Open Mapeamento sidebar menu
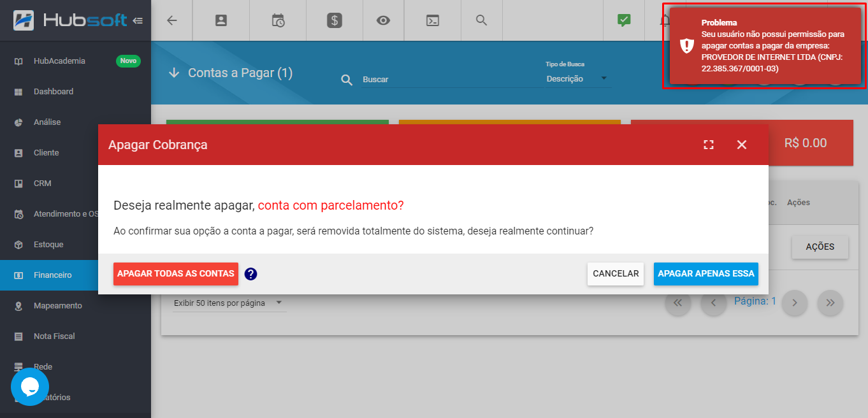 tap(75, 306)
